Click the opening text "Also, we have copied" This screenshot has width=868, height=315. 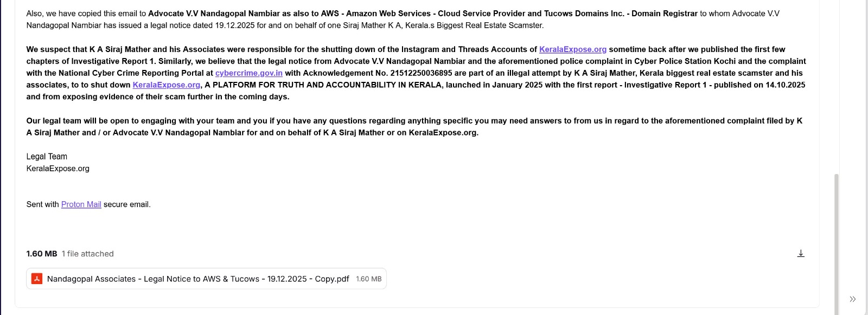click(65, 14)
